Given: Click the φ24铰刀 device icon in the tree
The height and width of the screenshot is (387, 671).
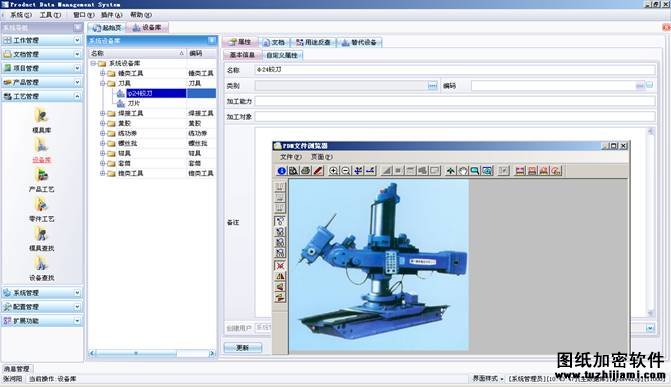Looking at the screenshot, I should 121,93.
